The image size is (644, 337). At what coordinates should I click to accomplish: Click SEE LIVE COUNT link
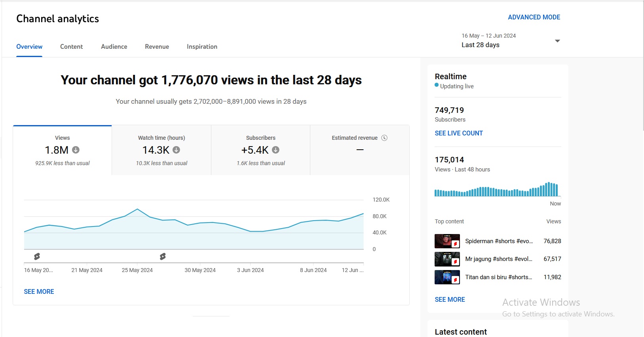point(459,133)
